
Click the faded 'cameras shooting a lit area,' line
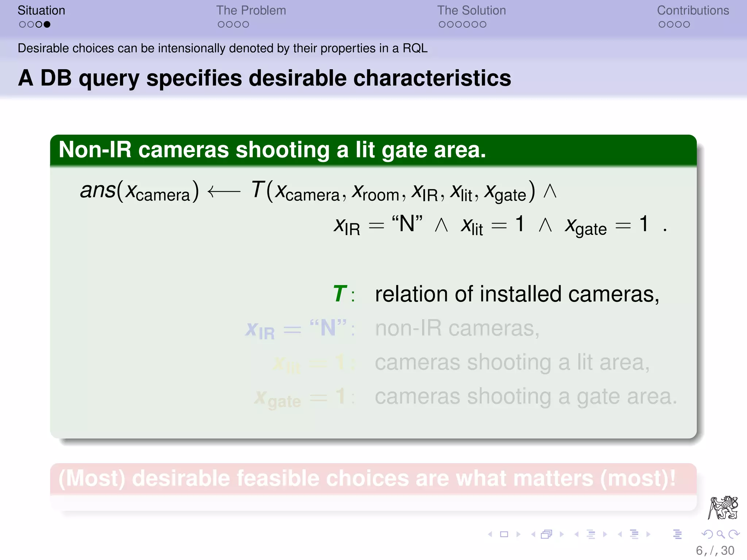click(x=512, y=362)
